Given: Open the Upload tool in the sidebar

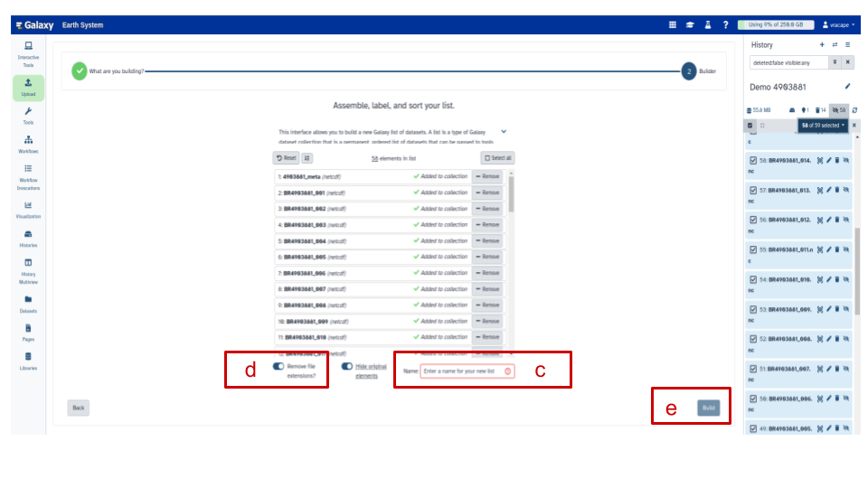Looking at the screenshot, I should coord(28,87).
